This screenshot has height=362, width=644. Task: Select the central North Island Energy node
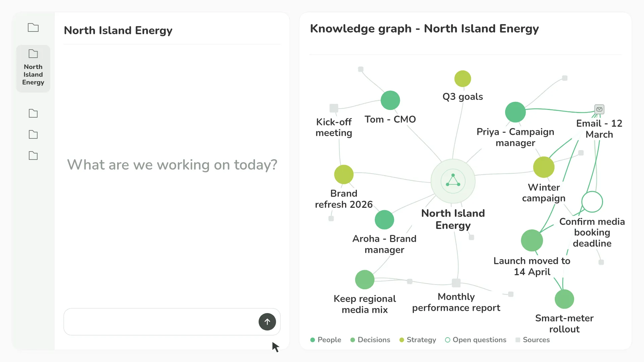coord(453,181)
